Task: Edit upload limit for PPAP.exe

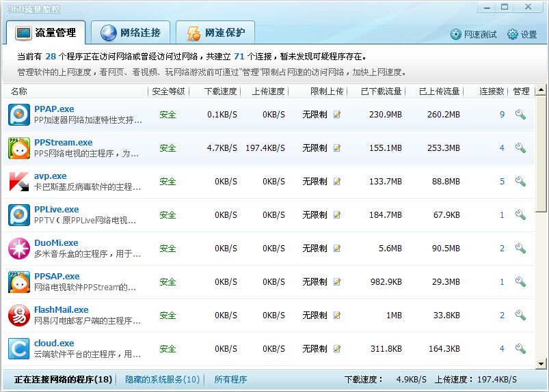Action: pos(337,114)
